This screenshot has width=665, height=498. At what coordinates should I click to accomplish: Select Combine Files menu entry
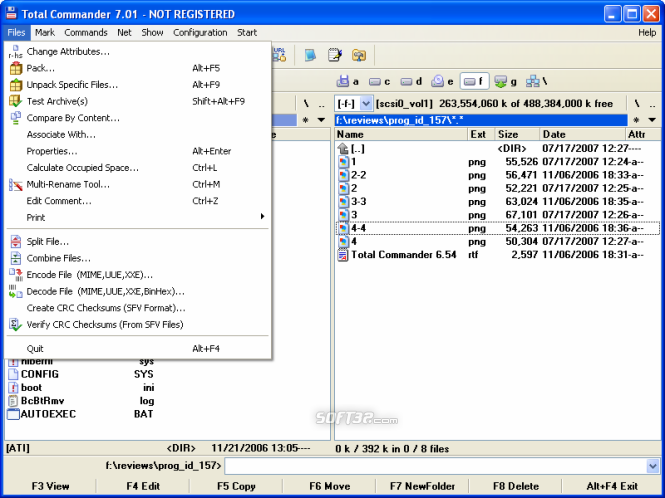click(138, 258)
